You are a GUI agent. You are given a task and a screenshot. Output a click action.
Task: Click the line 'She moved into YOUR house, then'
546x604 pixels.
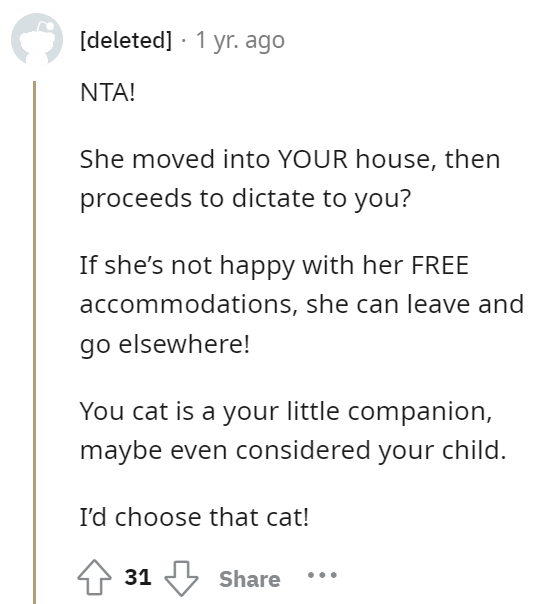tap(290, 159)
